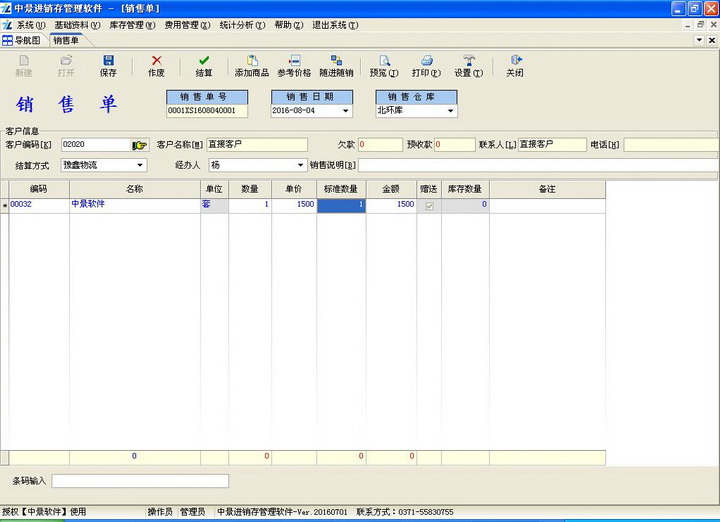The image size is (720, 522).
Task: Toggle the 赠送 checkbox in row 00032
Action: [429, 206]
